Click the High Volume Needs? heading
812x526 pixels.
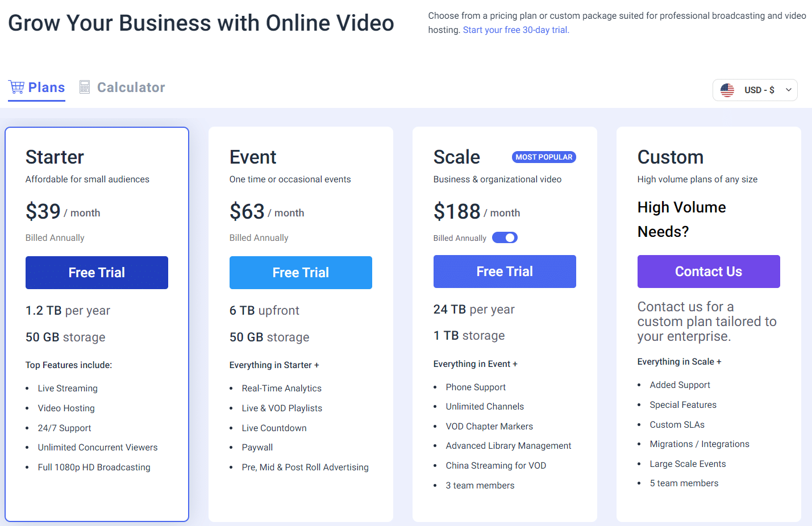[681, 219]
